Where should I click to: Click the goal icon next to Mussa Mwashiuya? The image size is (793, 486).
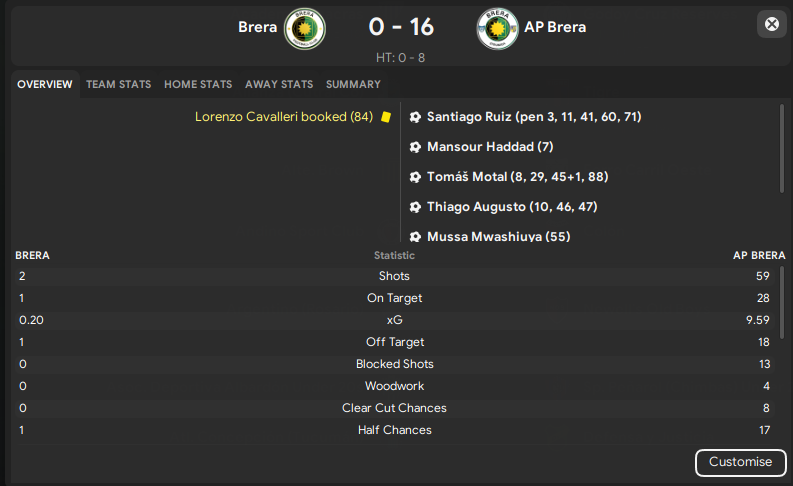415,237
